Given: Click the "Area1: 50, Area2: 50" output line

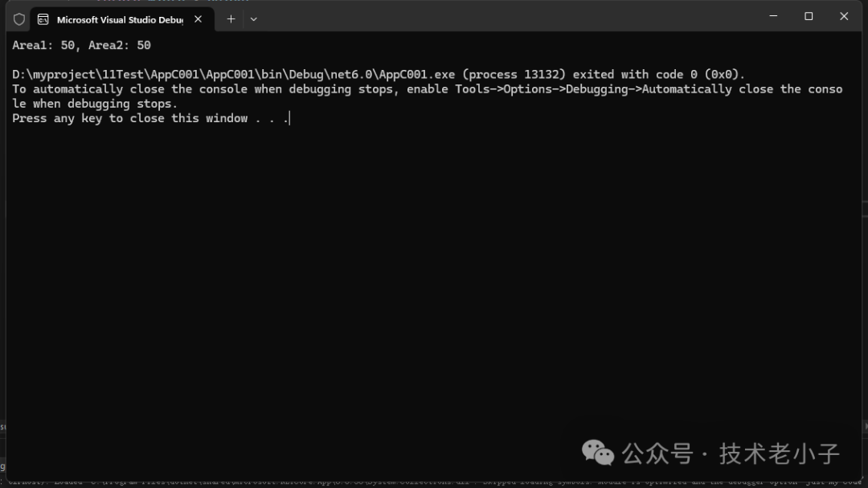Looking at the screenshot, I should [x=81, y=45].
